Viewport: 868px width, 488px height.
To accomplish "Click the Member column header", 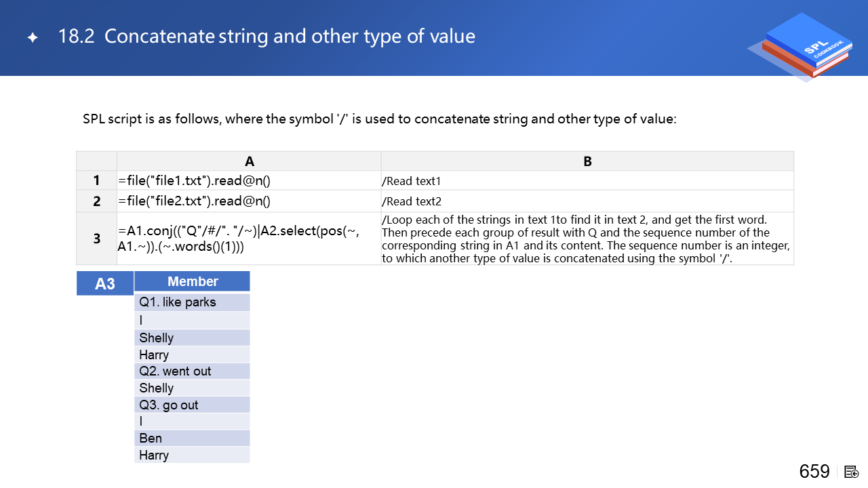I will (193, 281).
